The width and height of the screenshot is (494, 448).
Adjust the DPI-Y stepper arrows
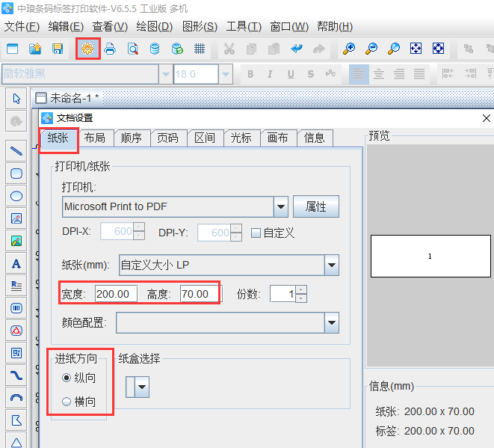(236, 233)
